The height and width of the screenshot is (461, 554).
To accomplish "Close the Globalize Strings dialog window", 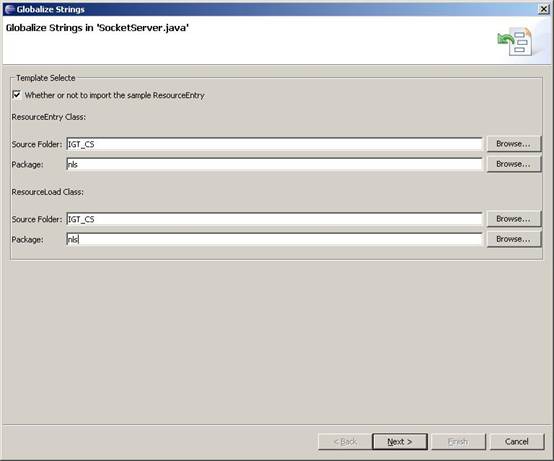I will pos(544,9).
